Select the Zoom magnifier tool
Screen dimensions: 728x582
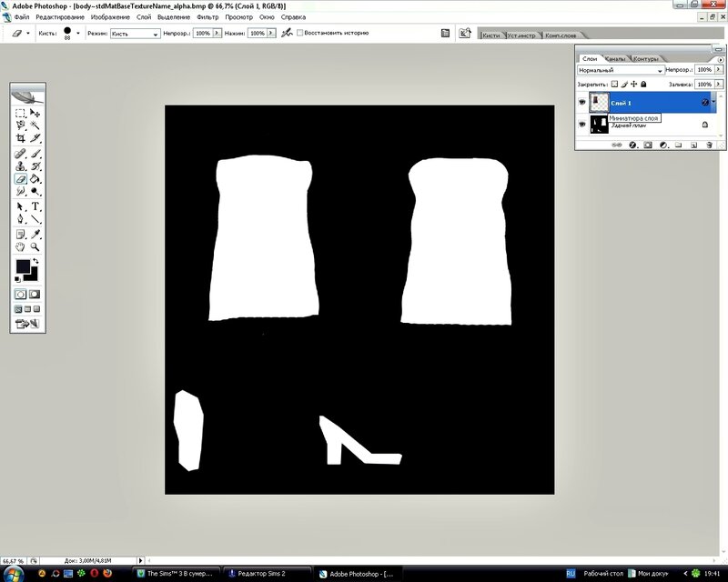pyautogui.click(x=35, y=246)
